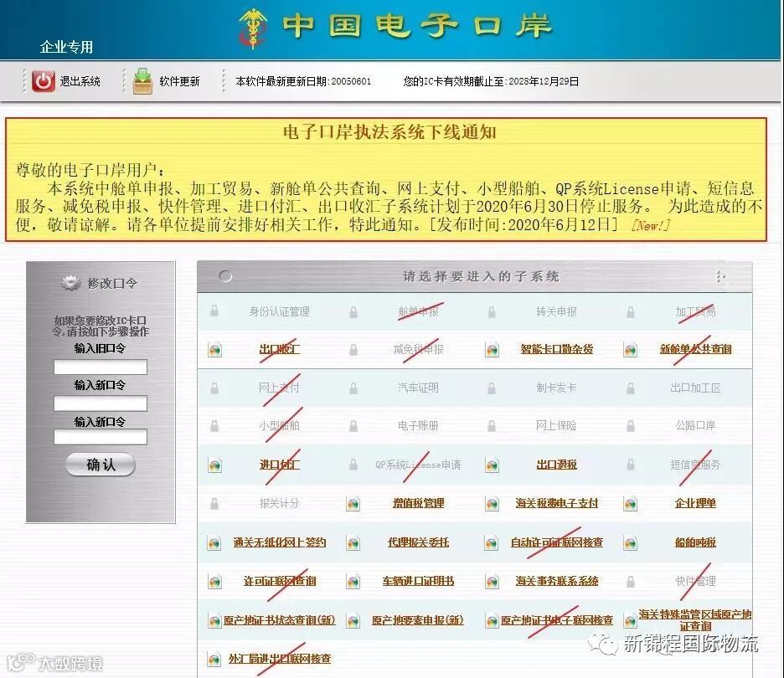784x678 pixels.
Task: Click the disabled 出口加工区 entry
Action: [x=695, y=388]
